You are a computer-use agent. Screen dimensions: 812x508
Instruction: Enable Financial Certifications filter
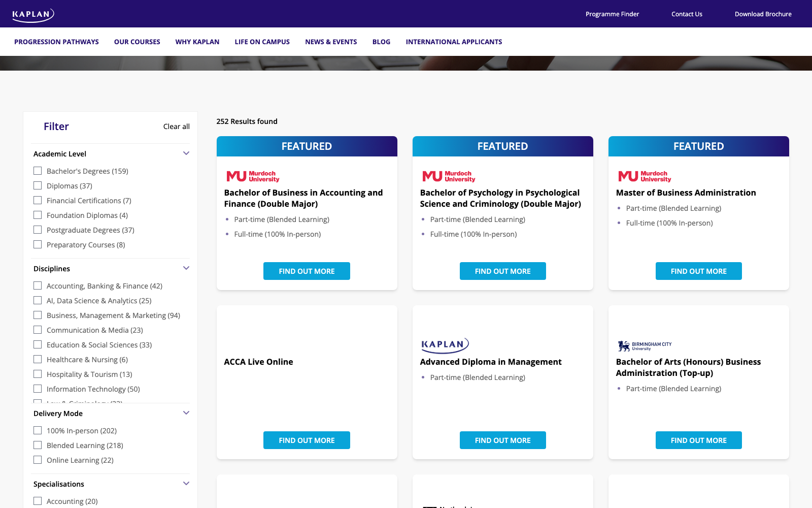[x=38, y=200]
